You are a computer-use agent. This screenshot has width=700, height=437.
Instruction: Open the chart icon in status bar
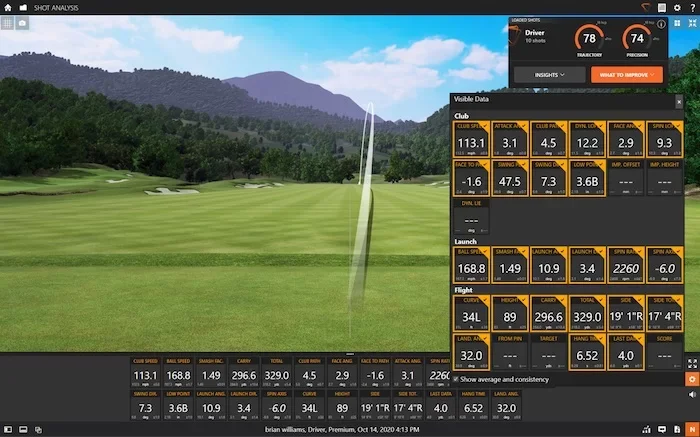646,429
